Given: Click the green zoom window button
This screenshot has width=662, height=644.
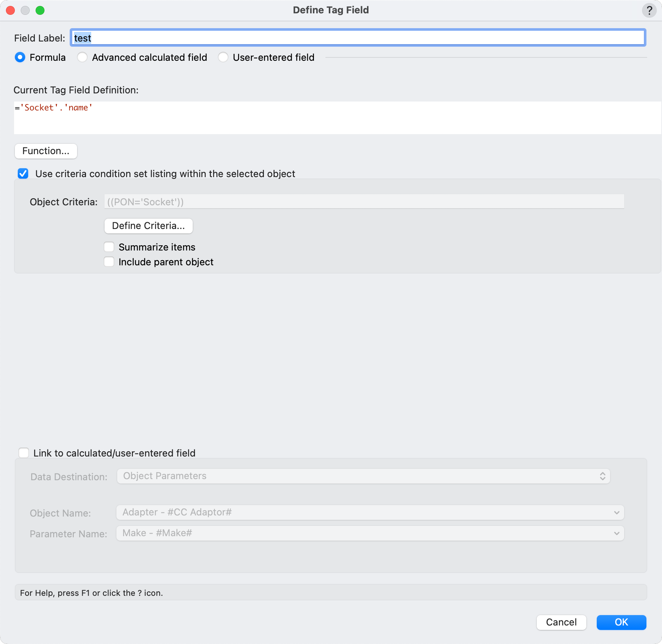Looking at the screenshot, I should 40,10.
